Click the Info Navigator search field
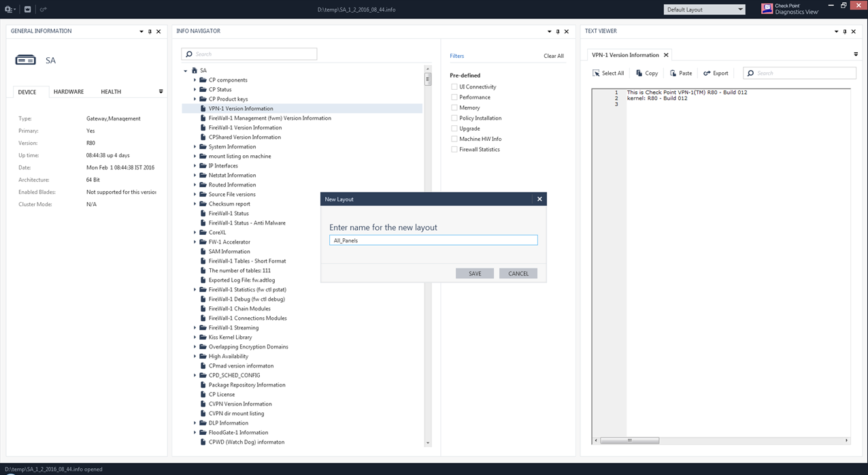 (x=249, y=54)
